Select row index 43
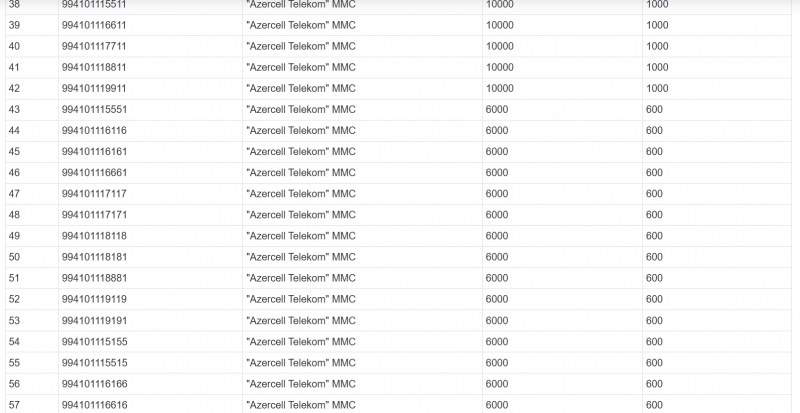The height and width of the screenshot is (413, 800). click(14, 109)
